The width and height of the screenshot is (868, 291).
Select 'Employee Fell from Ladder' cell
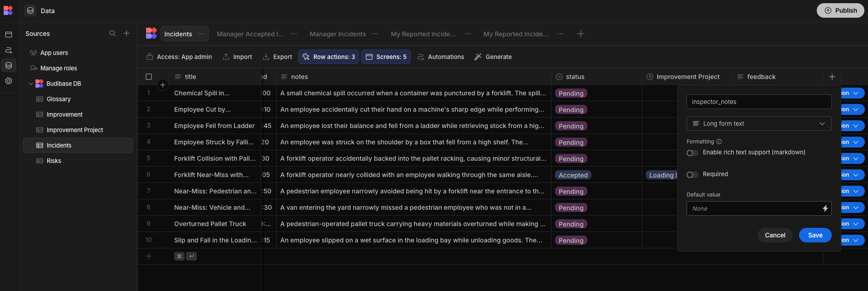click(x=215, y=126)
